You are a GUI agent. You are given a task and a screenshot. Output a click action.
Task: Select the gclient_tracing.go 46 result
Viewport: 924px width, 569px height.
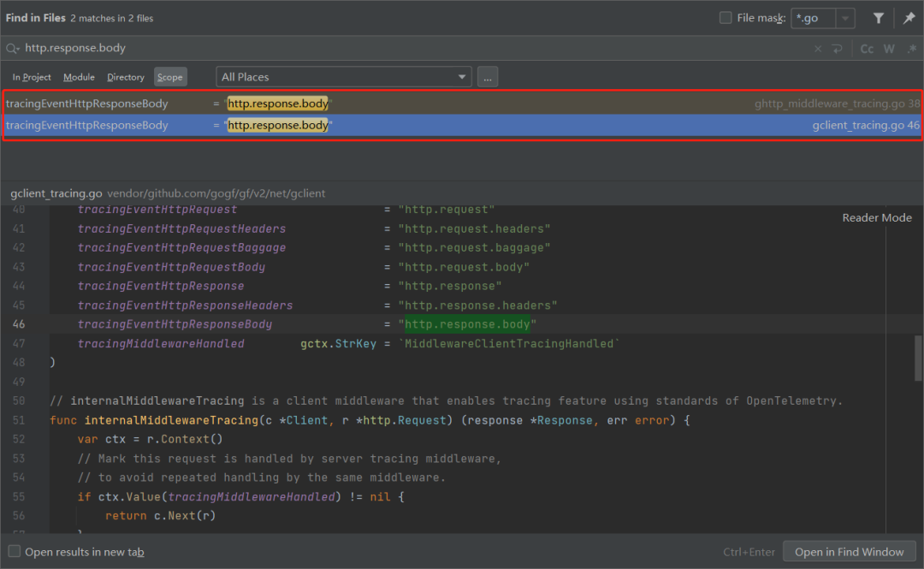[x=462, y=125]
